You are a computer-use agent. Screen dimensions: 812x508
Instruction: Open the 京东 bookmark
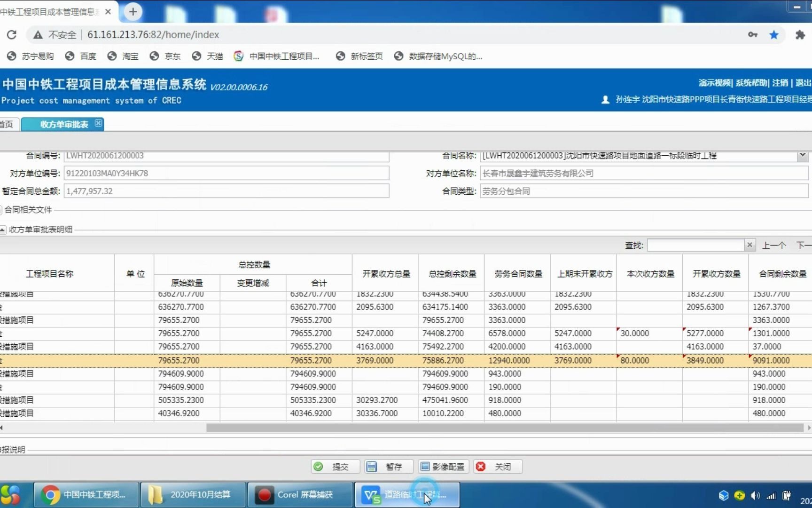click(x=165, y=56)
